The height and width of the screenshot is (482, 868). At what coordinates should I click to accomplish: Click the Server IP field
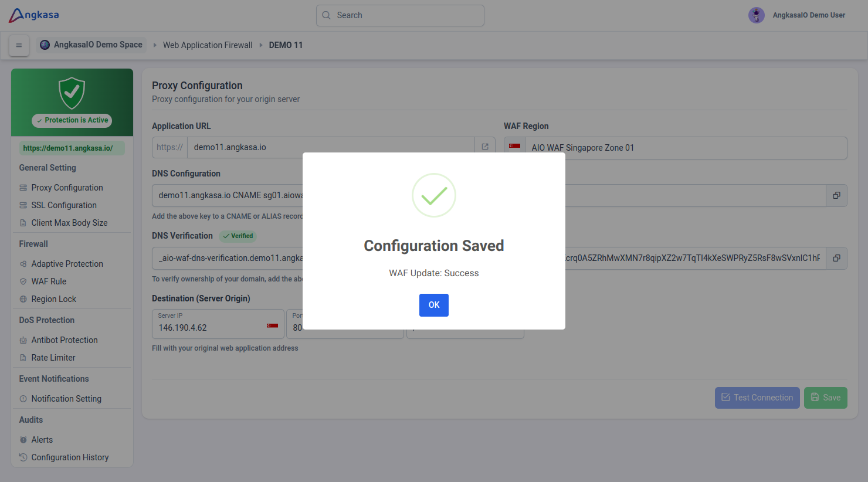pyautogui.click(x=218, y=324)
